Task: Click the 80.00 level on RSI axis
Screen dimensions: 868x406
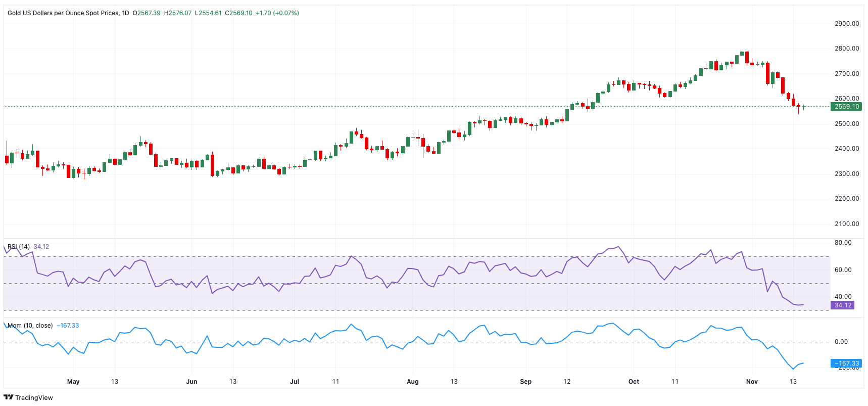Action: [x=843, y=243]
